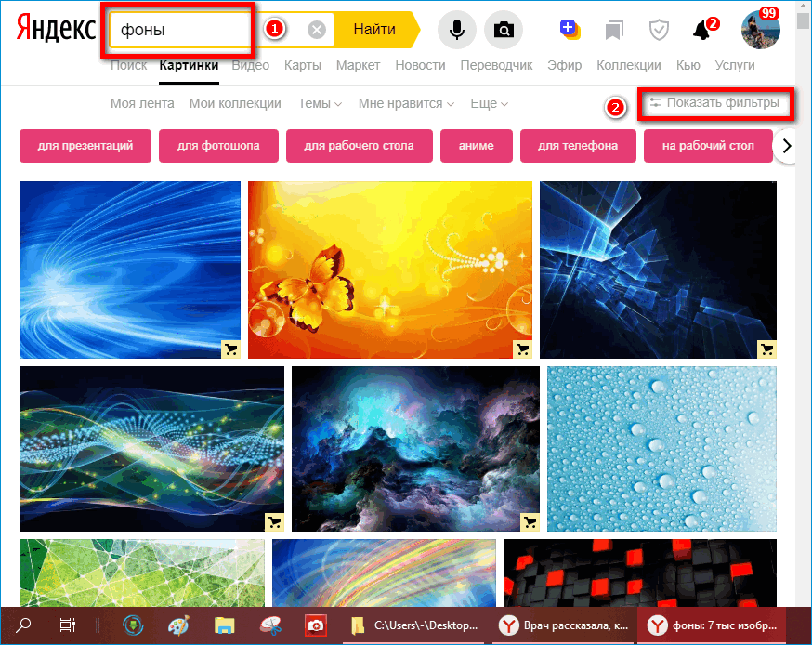Clear the search field with X icon
812x645 pixels.
[x=317, y=30]
